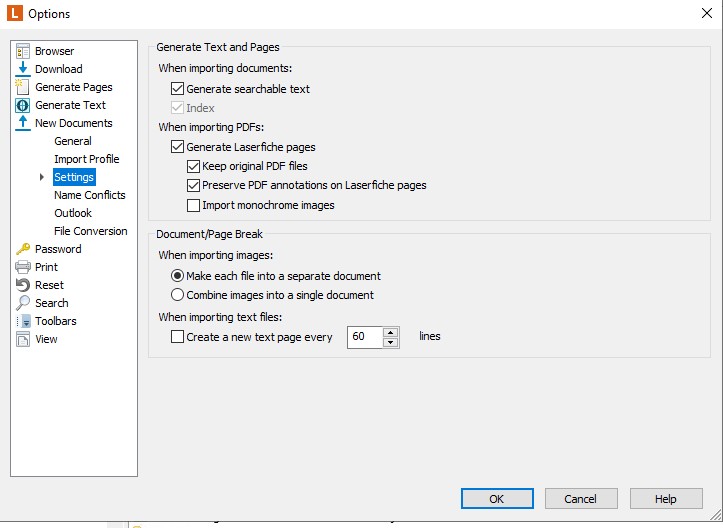Expand the arrow beside Settings tree node
The height and width of the screenshot is (528, 723).
click(x=42, y=177)
